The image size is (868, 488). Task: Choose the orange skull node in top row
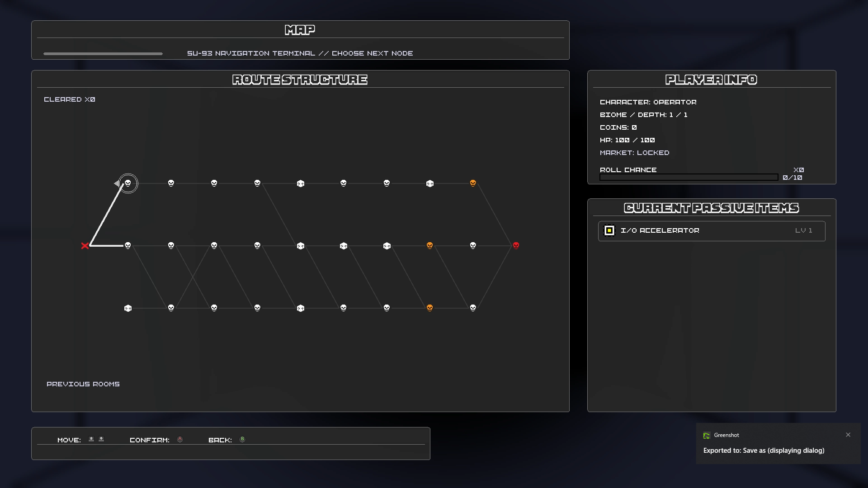pos(473,183)
